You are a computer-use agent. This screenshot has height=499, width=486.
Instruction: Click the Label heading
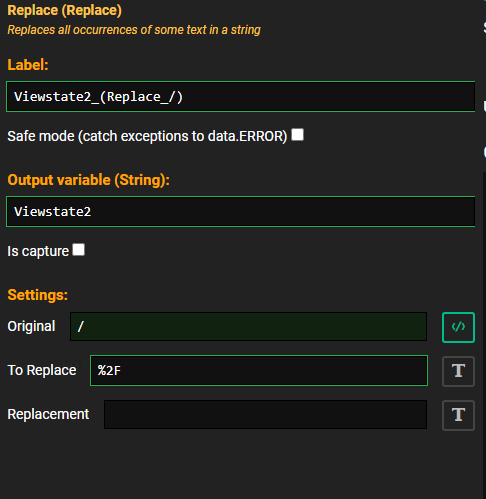(x=28, y=65)
